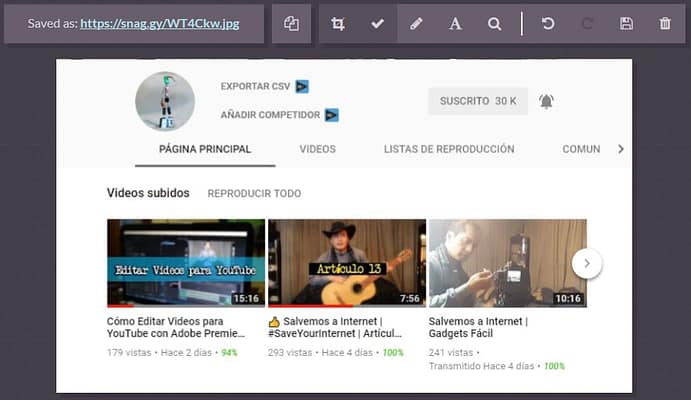
Task: Click the 241 vistas text
Action: pos(451,352)
